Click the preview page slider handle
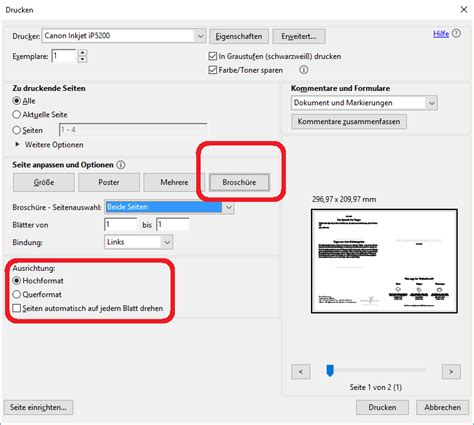Image resolution: width=474 pixels, height=425 pixels. click(x=330, y=370)
